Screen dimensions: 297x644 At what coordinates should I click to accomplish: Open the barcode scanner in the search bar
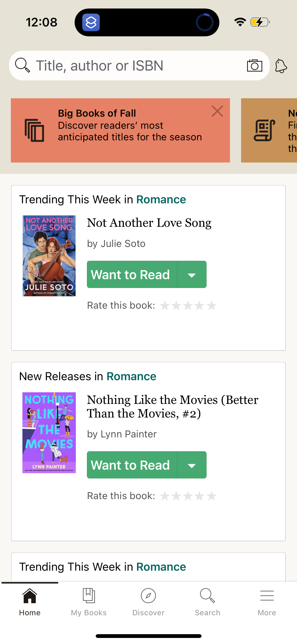(254, 66)
